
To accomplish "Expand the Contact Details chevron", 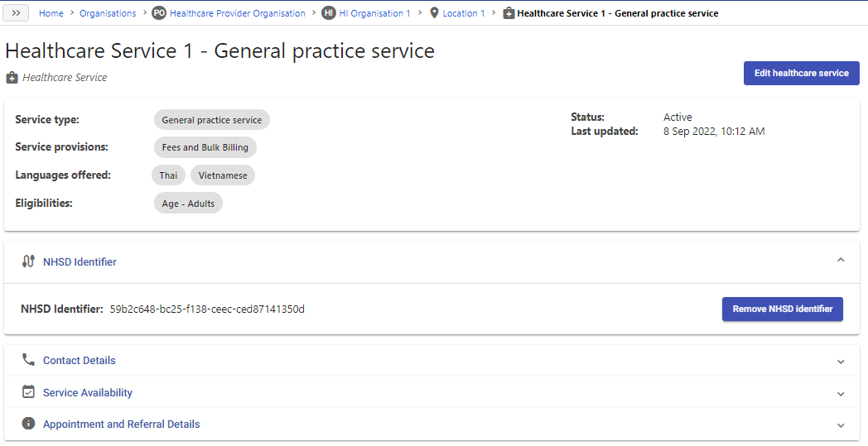I will 841,362.
